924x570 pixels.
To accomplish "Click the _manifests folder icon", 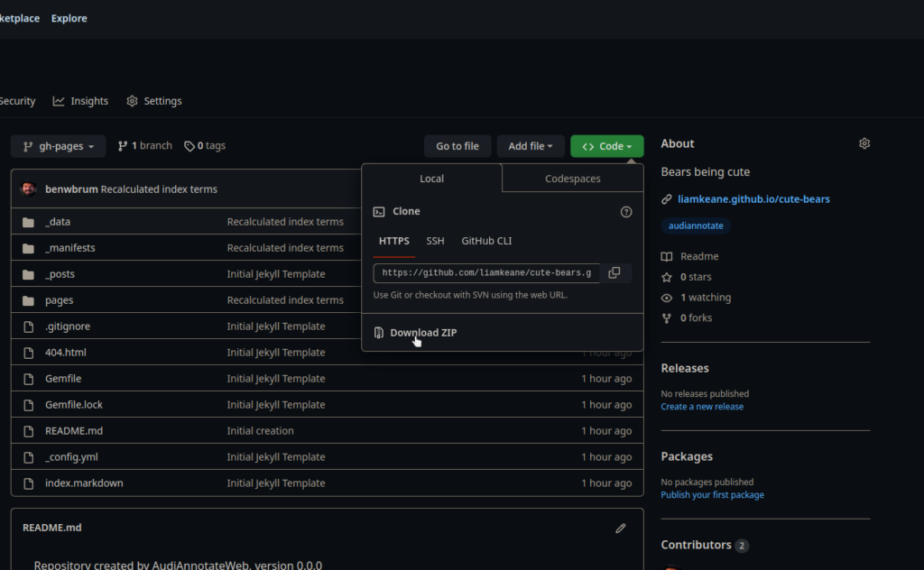I will [x=28, y=248].
